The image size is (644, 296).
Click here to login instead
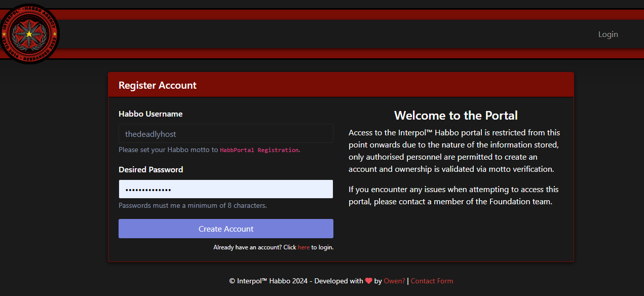(304, 247)
